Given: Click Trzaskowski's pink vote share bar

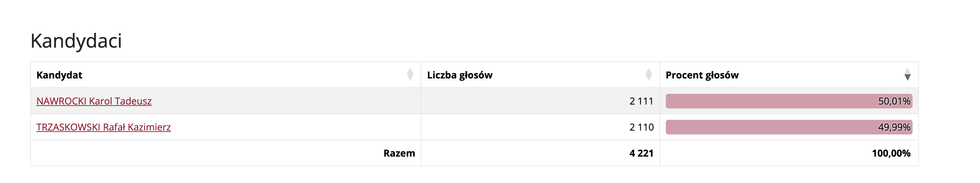Looking at the screenshot, I should [761, 127].
